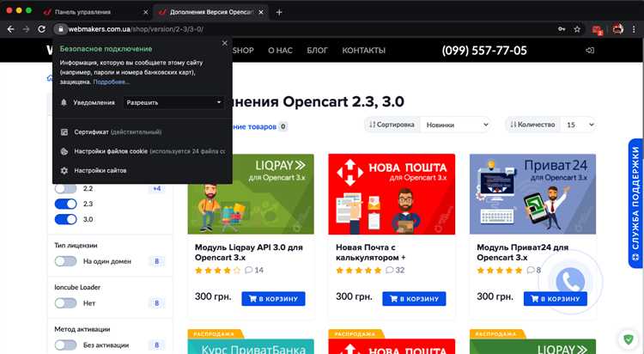The image size is (644, 354).
Task: Click the certificate icon in popup
Action: pos(64,132)
